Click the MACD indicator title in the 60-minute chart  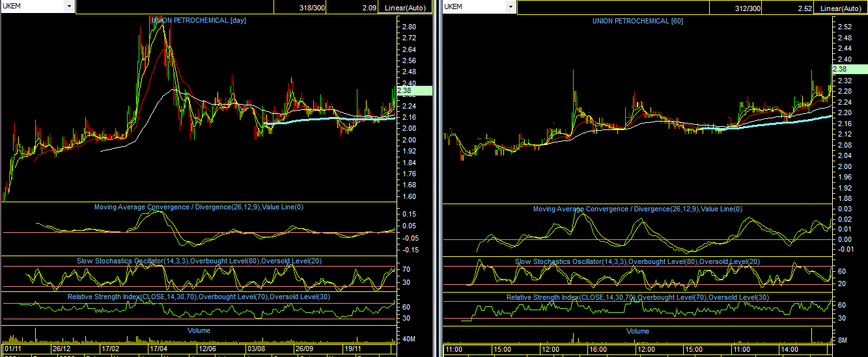click(637, 209)
